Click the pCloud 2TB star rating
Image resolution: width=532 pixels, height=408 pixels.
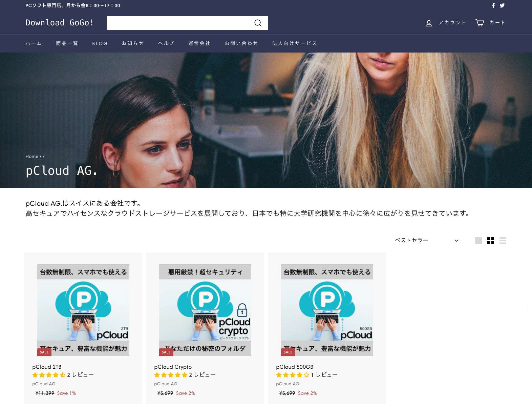[49, 375]
